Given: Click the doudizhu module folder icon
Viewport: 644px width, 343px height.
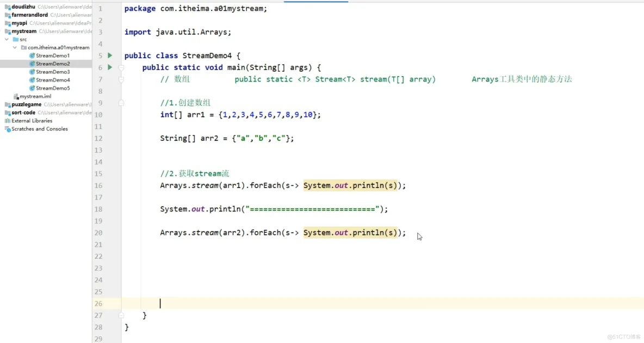Looking at the screenshot, I should tap(8, 7).
